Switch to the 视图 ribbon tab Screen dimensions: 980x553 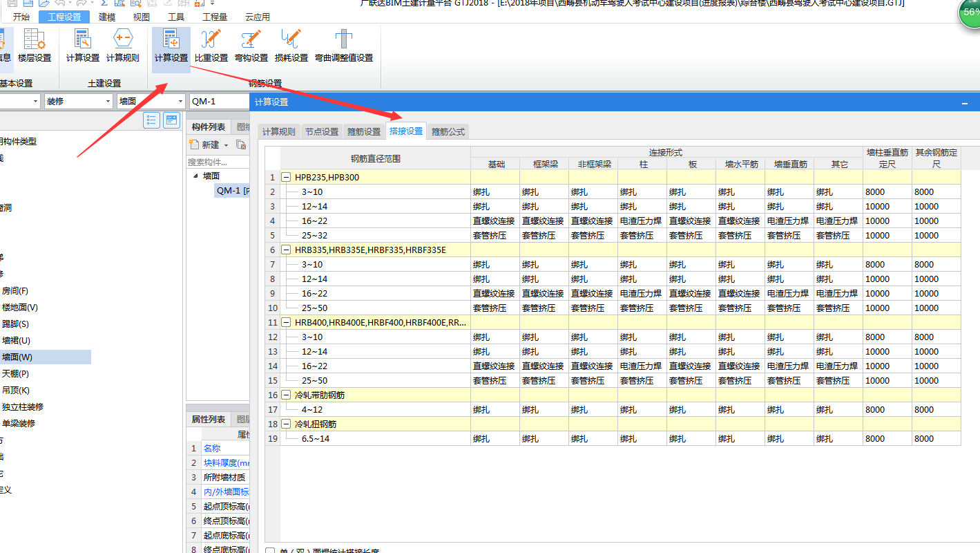(x=142, y=17)
